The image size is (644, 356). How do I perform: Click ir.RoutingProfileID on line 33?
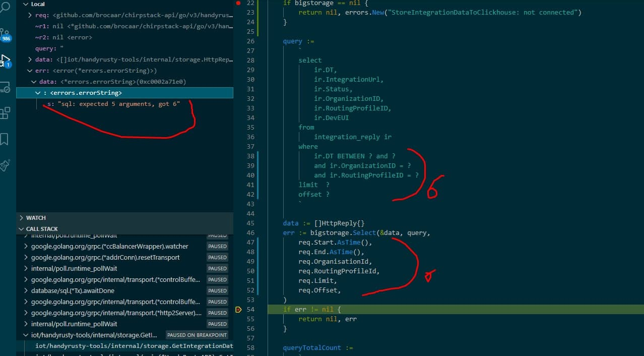353,108
